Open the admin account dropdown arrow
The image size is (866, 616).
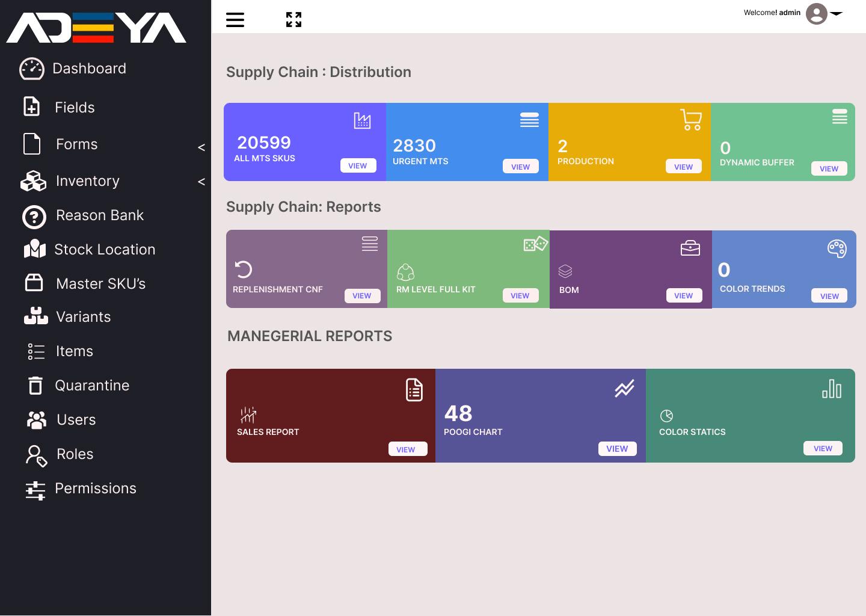point(837,13)
